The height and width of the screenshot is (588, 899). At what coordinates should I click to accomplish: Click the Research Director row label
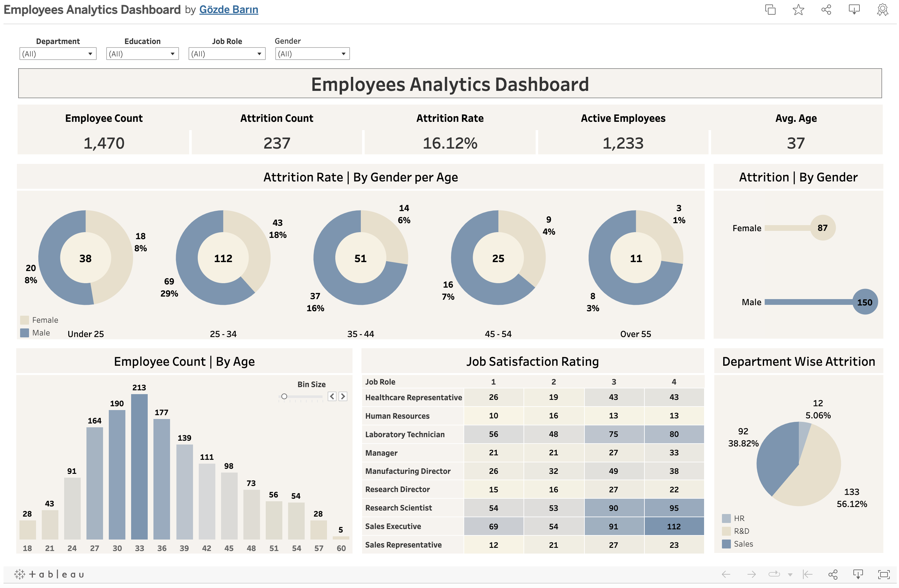click(397, 489)
